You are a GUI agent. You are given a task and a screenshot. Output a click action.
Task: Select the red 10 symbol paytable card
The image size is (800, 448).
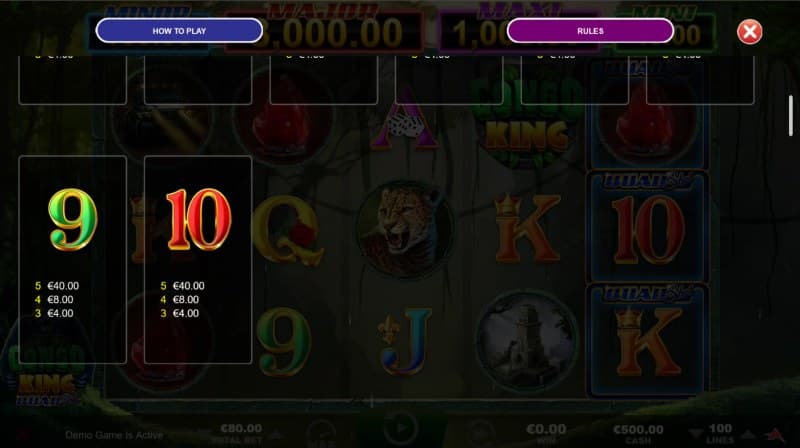click(x=198, y=260)
